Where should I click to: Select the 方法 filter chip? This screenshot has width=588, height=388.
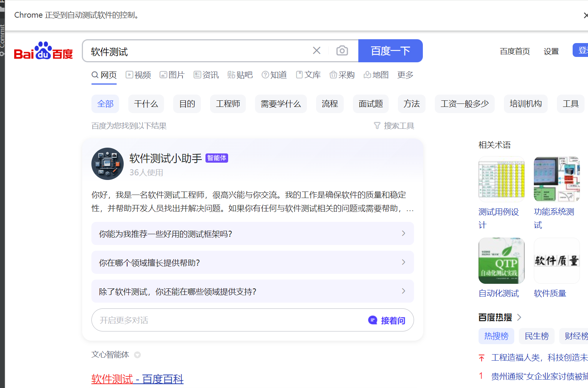pyautogui.click(x=411, y=104)
